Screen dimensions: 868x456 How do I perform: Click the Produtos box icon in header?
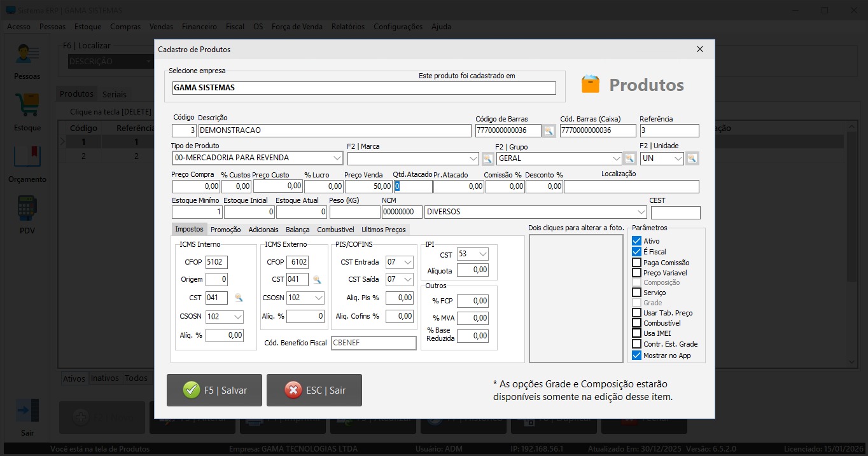click(590, 85)
